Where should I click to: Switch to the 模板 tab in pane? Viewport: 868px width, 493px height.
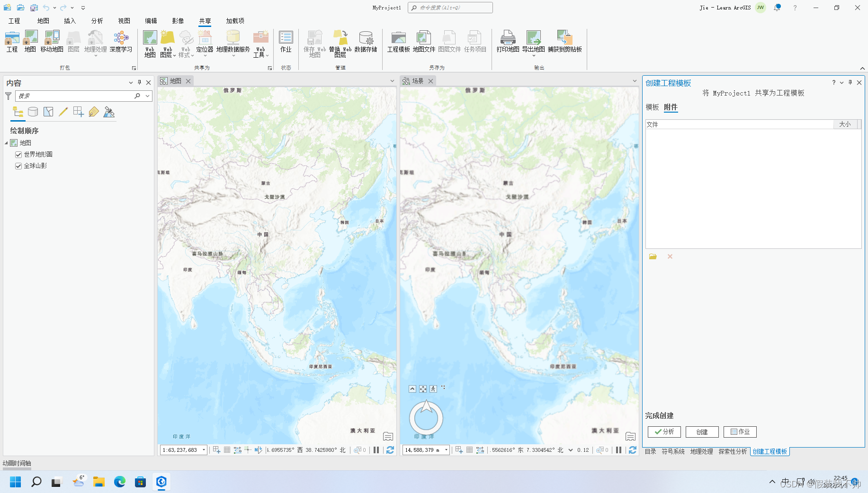pyautogui.click(x=652, y=107)
